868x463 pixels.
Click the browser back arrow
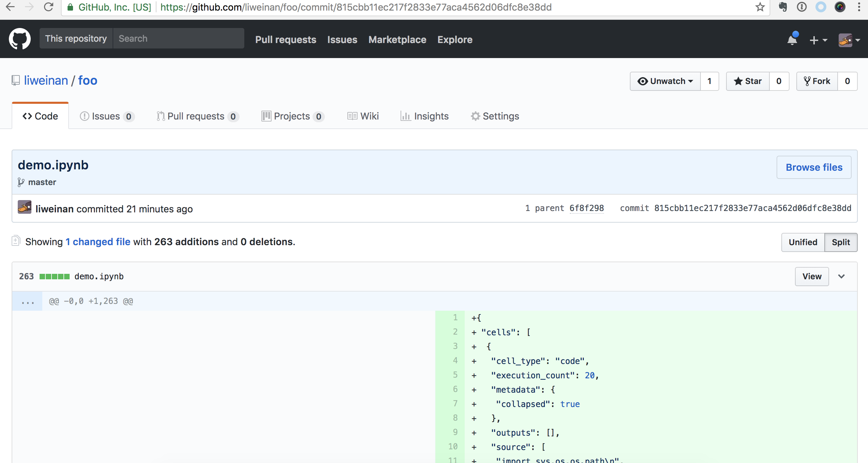11,7
